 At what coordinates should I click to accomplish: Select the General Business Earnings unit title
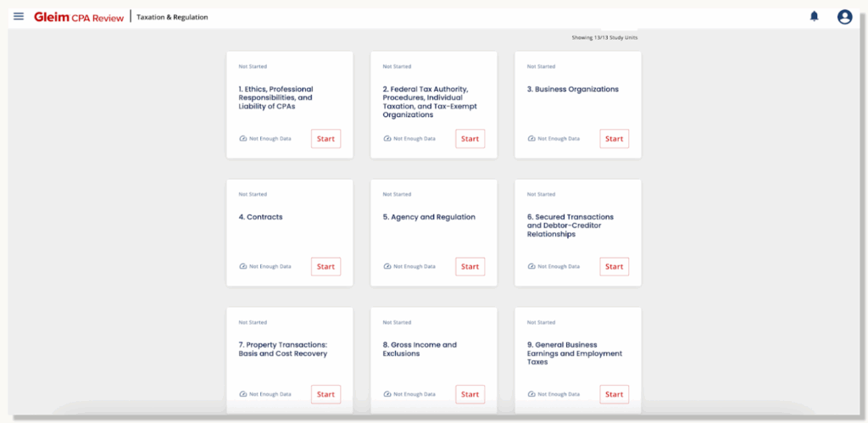pyautogui.click(x=574, y=353)
